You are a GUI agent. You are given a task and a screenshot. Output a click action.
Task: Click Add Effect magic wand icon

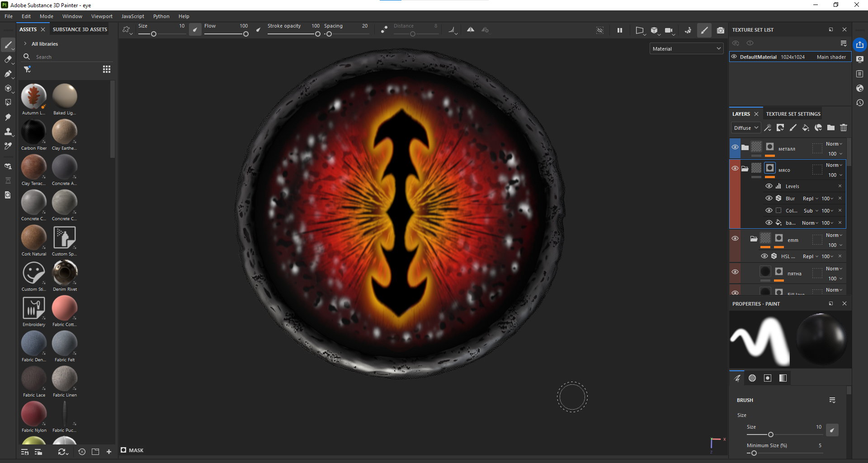[x=768, y=128]
